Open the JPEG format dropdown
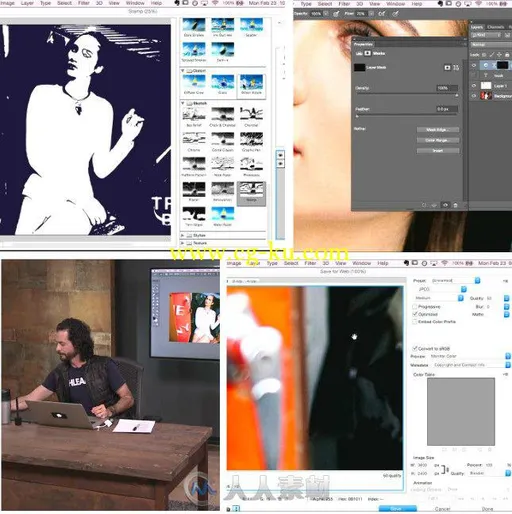The height and width of the screenshot is (514, 512). (x=441, y=289)
